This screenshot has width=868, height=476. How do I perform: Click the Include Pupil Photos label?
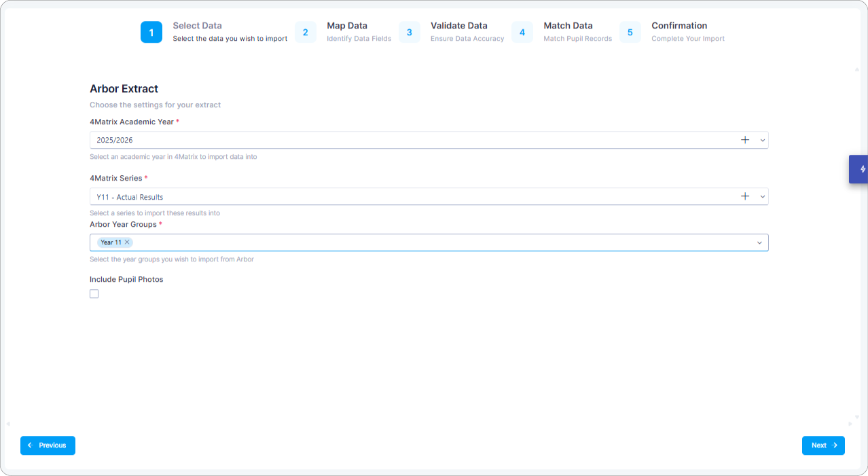126,279
